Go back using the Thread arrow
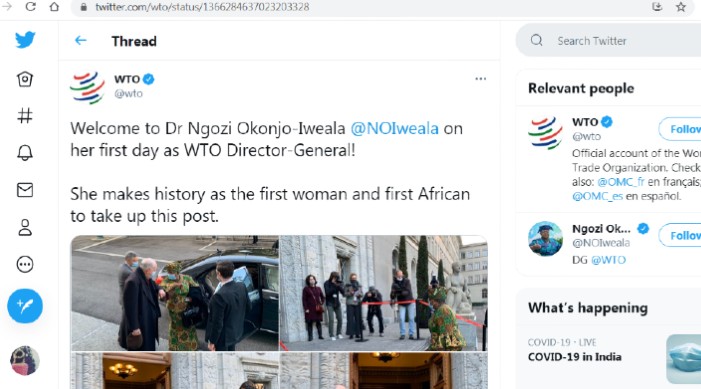Image resolution: width=701 pixels, height=389 pixels. 80,41
